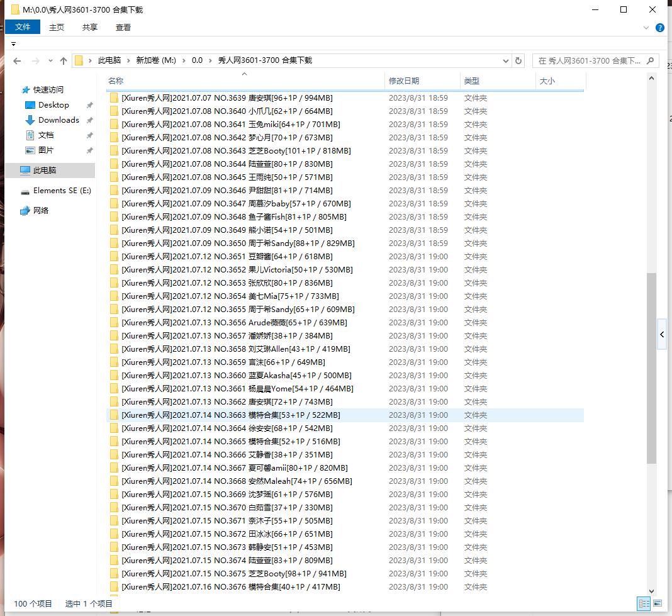Click the vertical scrollbar down arrow

tap(651, 591)
